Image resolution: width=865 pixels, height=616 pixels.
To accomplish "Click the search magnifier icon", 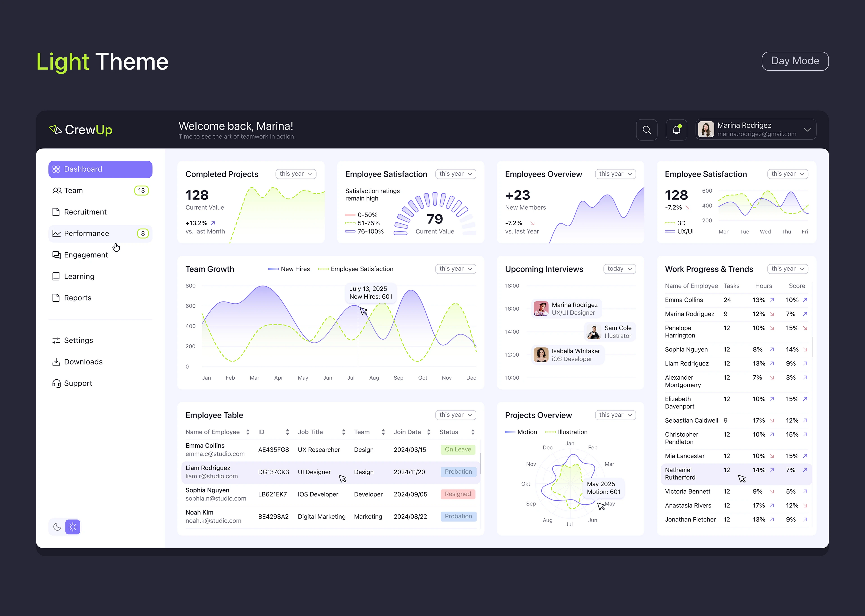I will (x=647, y=130).
